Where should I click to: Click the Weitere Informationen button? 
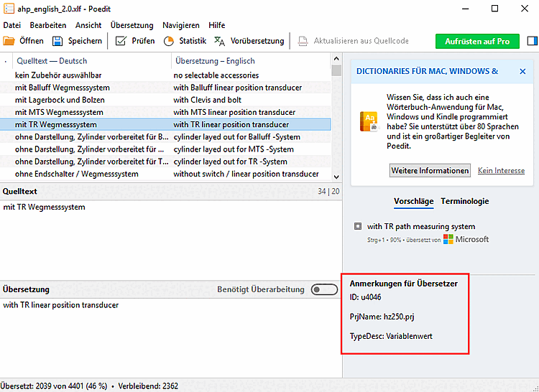430,171
